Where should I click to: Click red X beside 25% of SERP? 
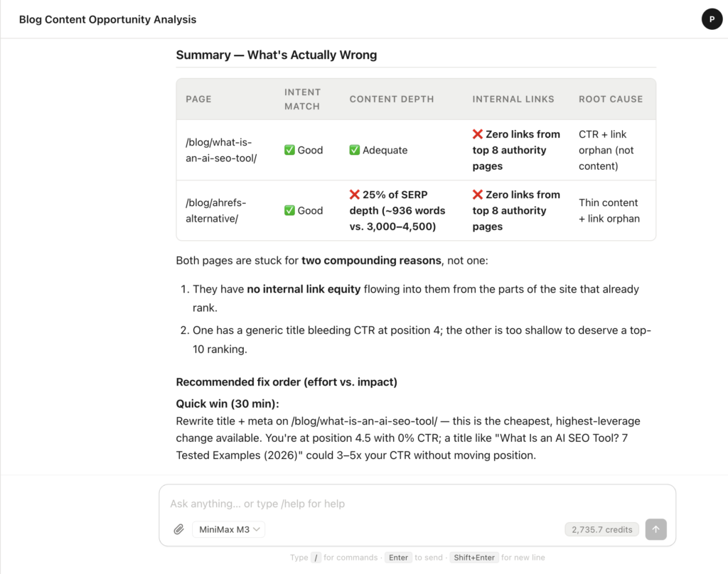coord(355,195)
